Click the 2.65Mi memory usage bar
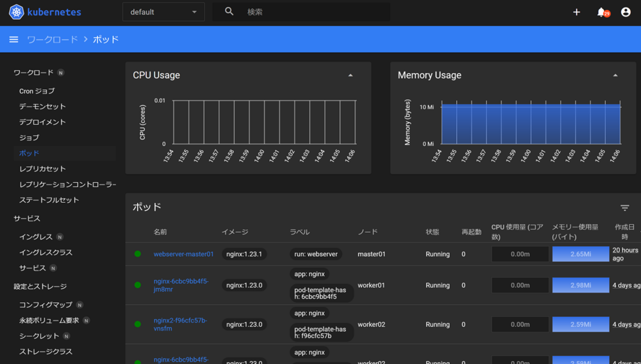641x364 pixels. coord(581,254)
